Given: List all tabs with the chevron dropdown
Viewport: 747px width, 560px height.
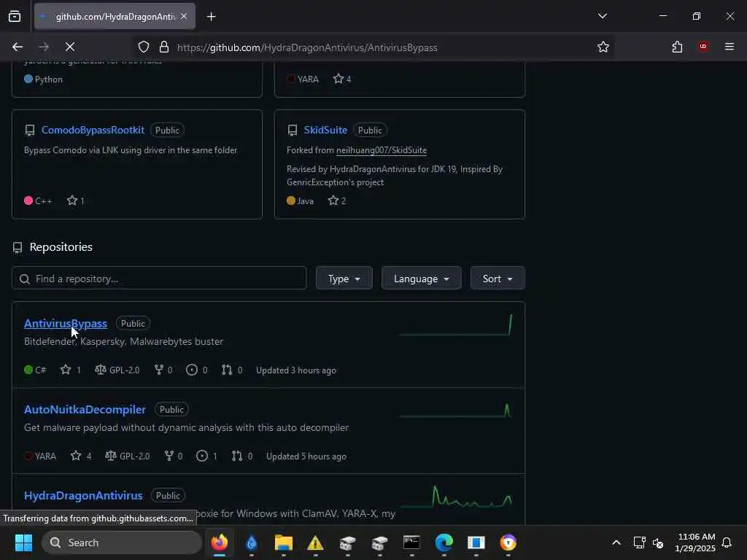Looking at the screenshot, I should [603, 16].
